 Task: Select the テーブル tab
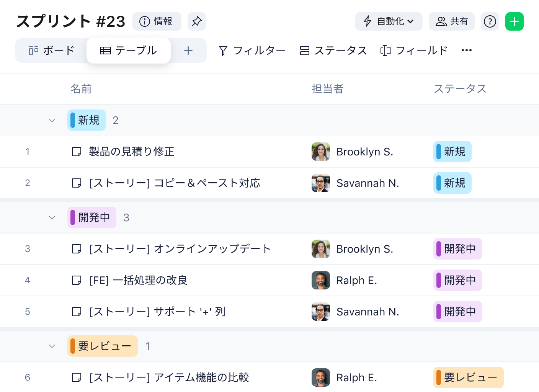[x=129, y=51]
